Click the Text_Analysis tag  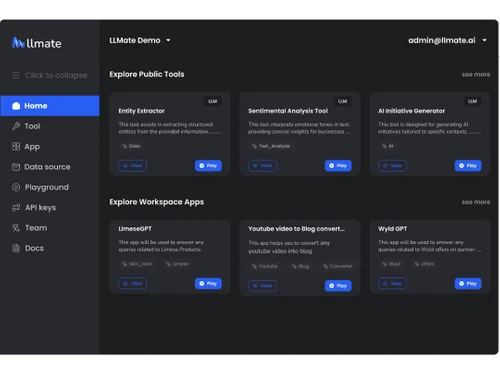271,146
